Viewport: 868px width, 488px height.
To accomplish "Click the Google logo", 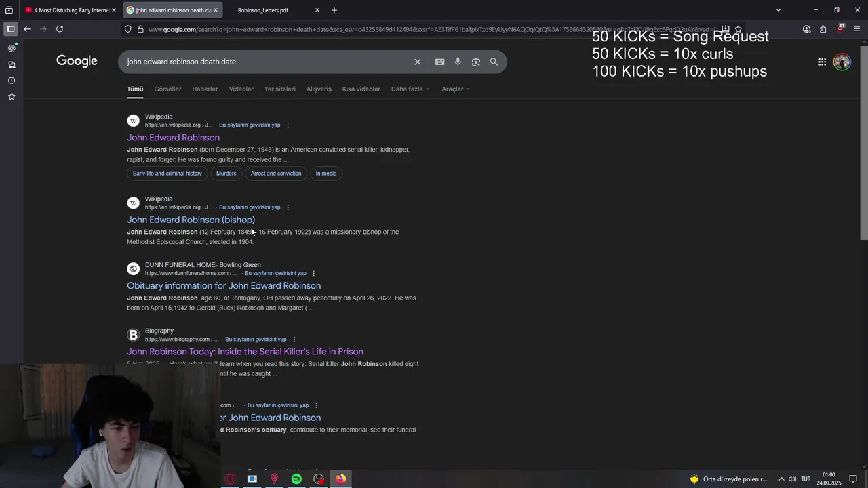I will [77, 61].
